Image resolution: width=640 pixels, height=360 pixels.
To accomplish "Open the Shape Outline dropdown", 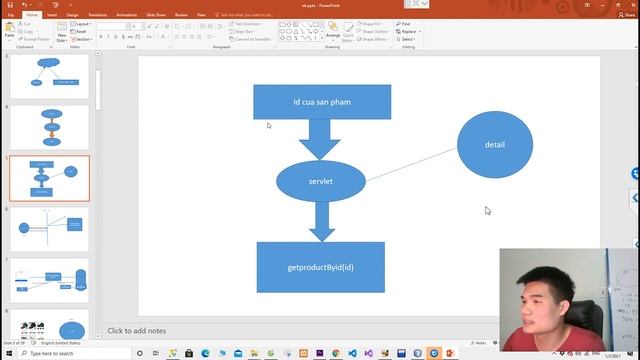I will tap(373, 31).
